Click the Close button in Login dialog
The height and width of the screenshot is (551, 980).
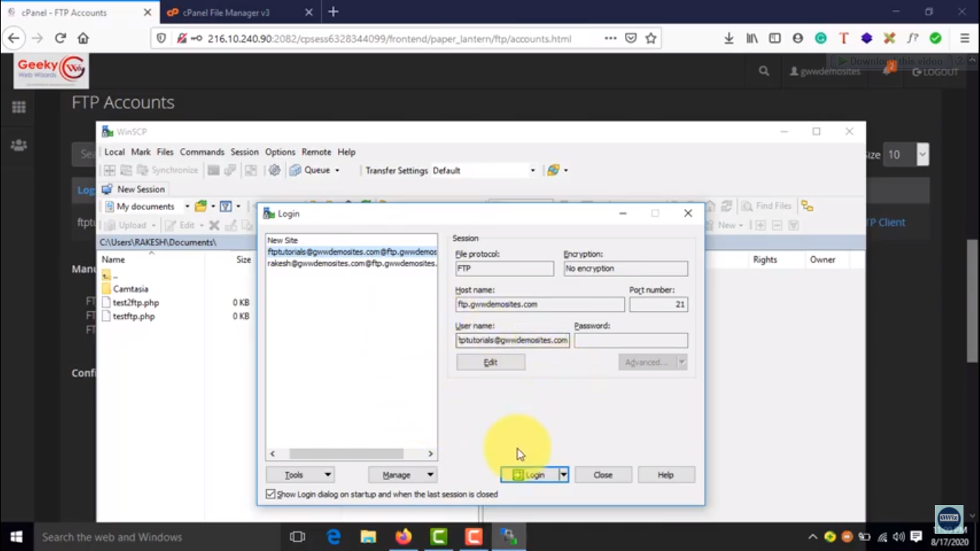tap(603, 474)
